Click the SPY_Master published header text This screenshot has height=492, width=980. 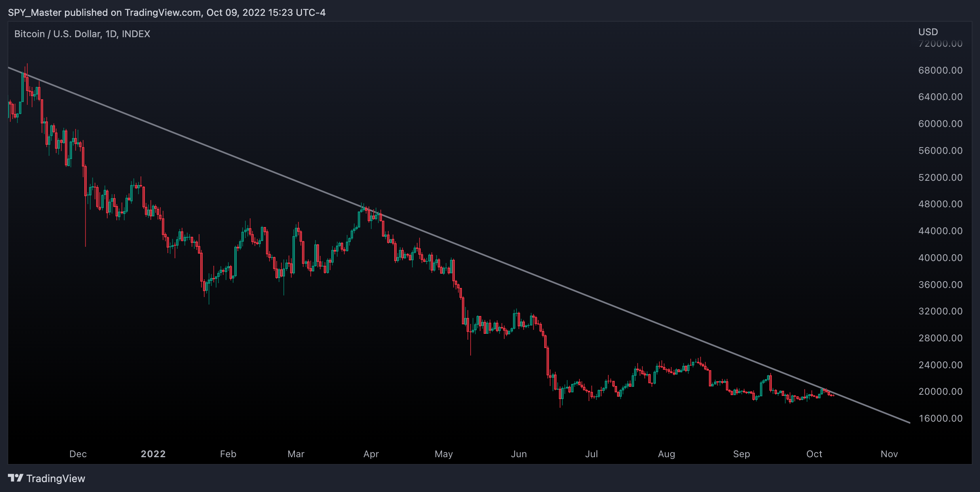click(167, 13)
